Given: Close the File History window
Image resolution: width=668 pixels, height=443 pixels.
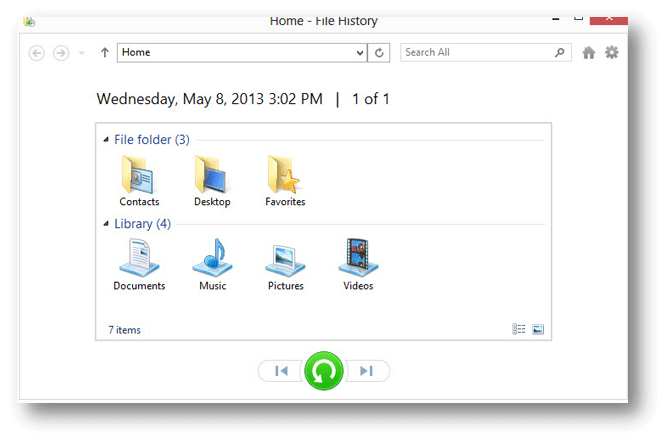Looking at the screenshot, I should pos(609,20).
